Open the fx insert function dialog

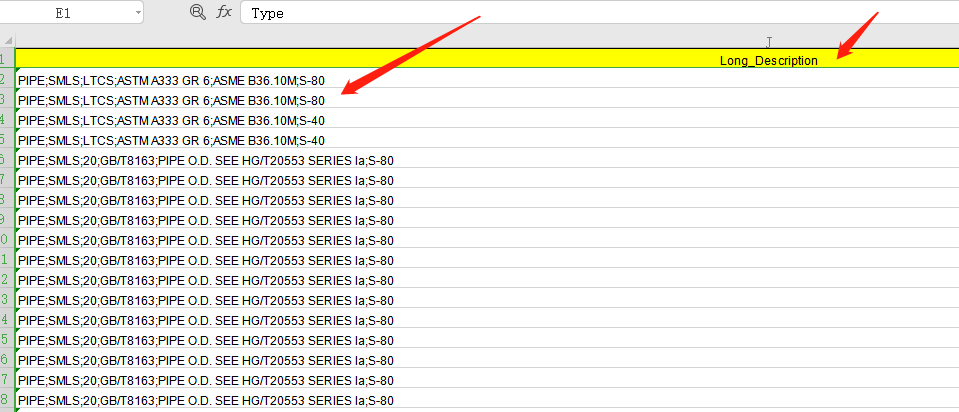(224, 12)
